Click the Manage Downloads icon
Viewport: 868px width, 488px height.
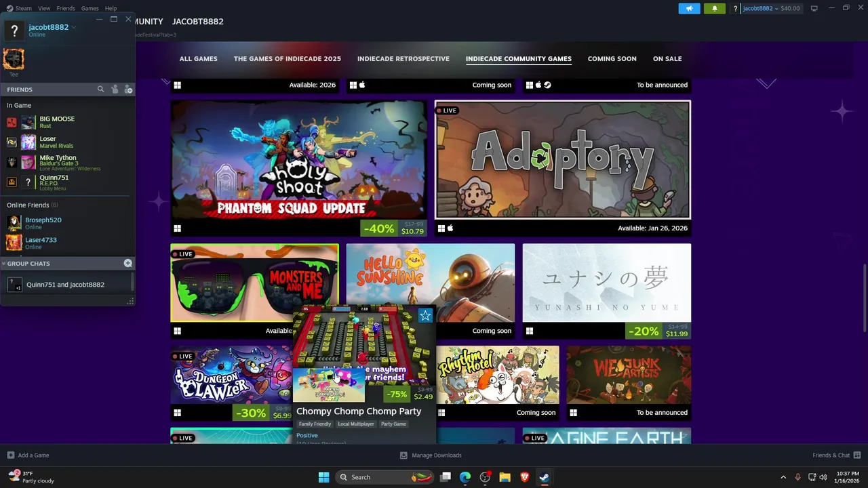click(x=403, y=455)
